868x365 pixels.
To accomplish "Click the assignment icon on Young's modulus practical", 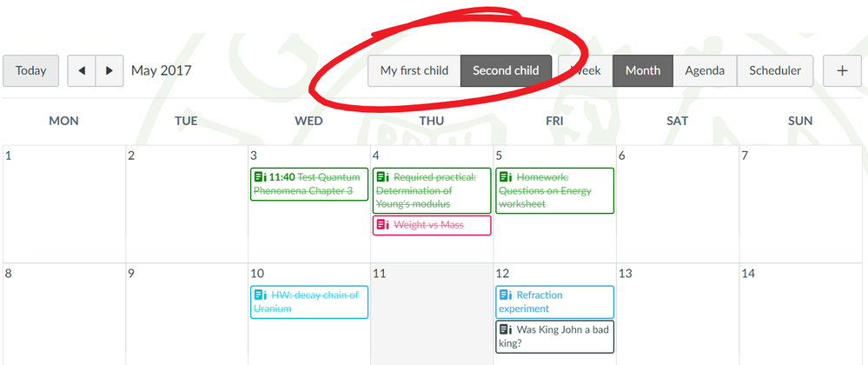I will pyautogui.click(x=382, y=177).
